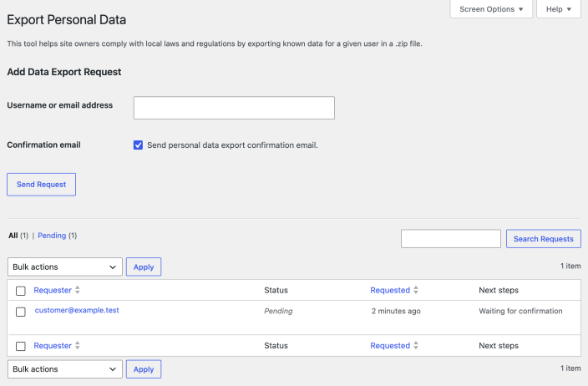Click the header Status column label
This screenshot has width=588, height=386.
pos(276,291)
